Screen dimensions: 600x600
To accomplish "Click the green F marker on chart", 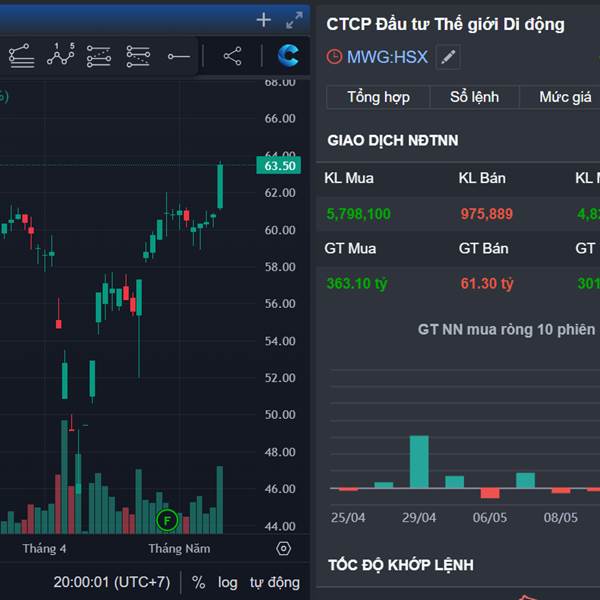I will [167, 520].
